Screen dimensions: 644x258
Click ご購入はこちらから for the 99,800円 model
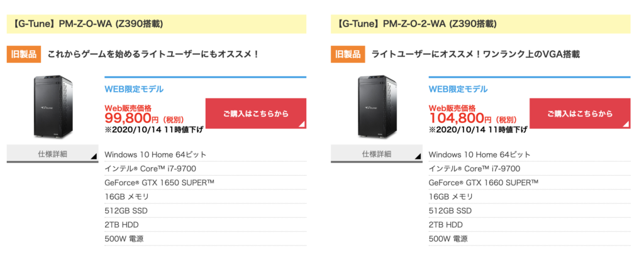pyautogui.click(x=256, y=114)
